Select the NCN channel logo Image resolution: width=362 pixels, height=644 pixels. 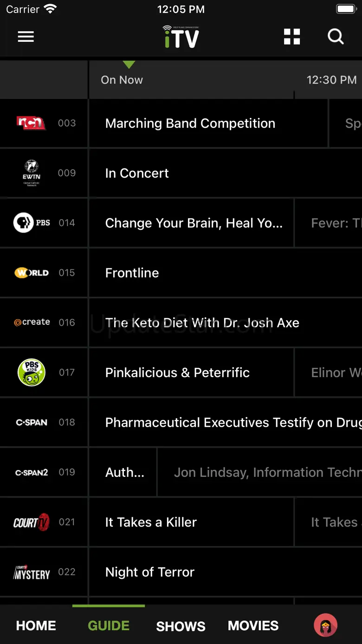[31, 123]
